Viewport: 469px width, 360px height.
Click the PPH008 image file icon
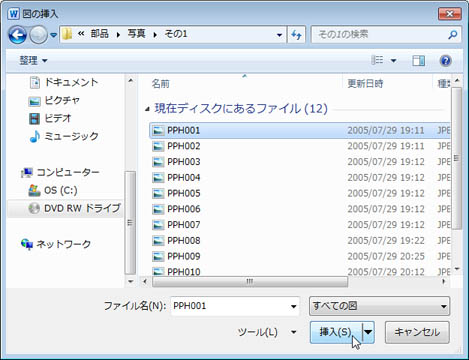(x=158, y=240)
